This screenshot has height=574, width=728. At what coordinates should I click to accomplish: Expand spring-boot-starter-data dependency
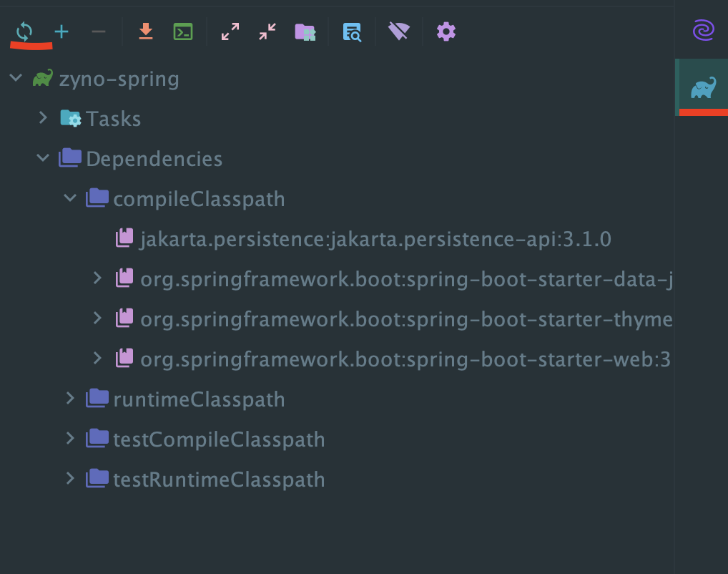(x=97, y=278)
